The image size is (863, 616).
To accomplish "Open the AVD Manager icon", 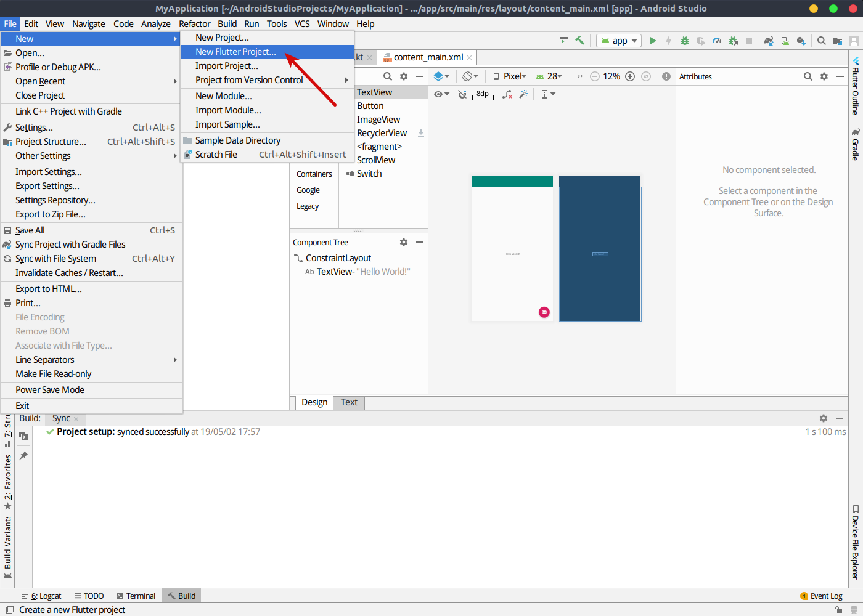I will pos(785,41).
